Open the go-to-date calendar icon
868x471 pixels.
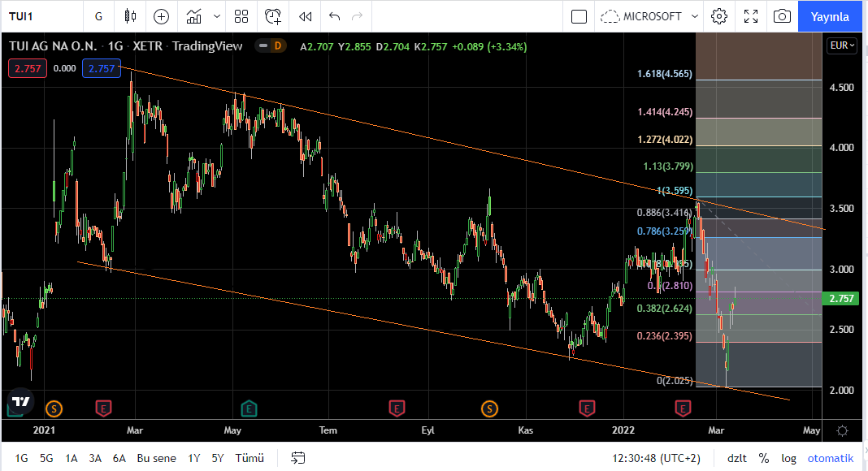coord(297,458)
